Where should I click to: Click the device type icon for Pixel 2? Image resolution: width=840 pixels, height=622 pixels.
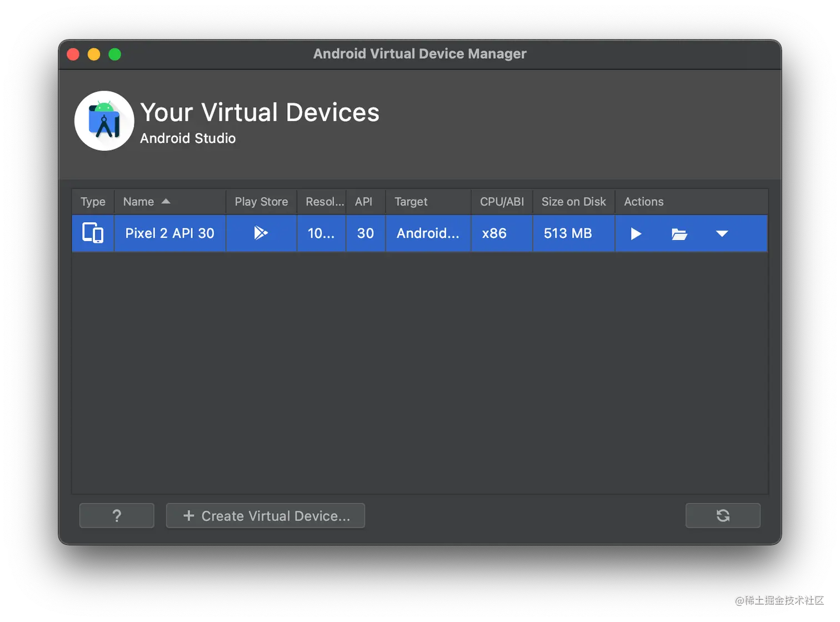(93, 233)
